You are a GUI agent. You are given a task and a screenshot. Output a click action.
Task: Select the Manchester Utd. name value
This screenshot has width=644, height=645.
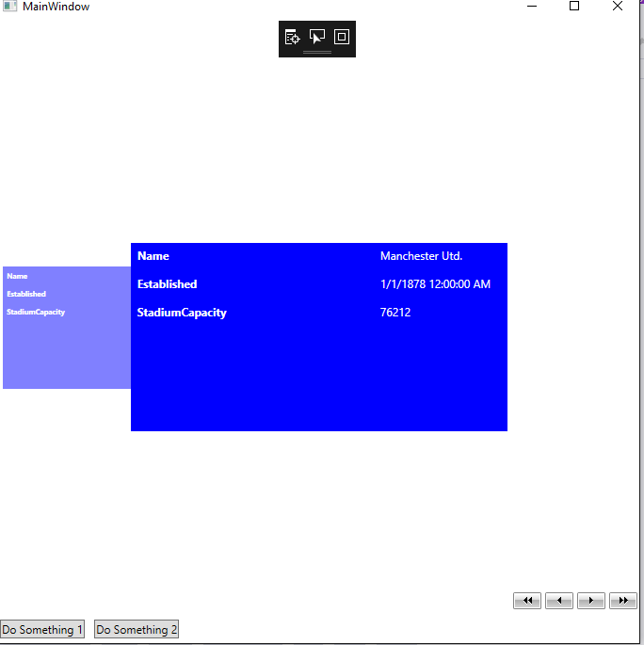421,256
